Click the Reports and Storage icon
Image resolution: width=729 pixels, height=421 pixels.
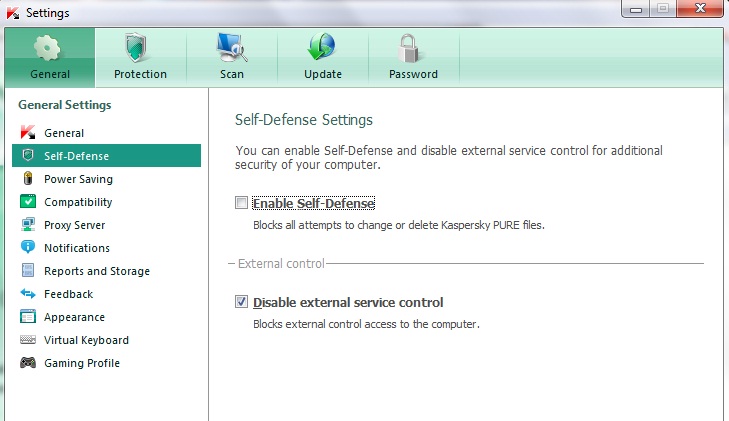click(x=28, y=270)
